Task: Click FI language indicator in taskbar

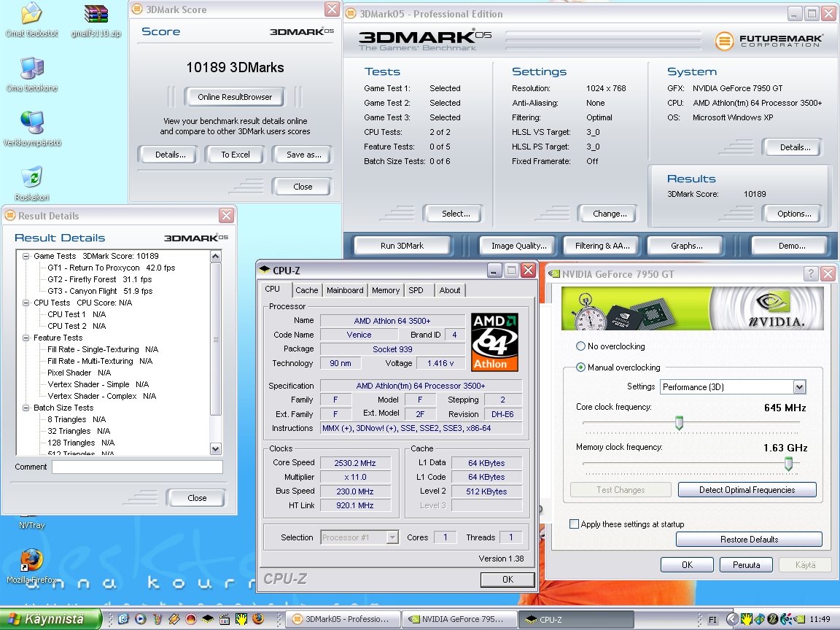Action: coord(712,620)
